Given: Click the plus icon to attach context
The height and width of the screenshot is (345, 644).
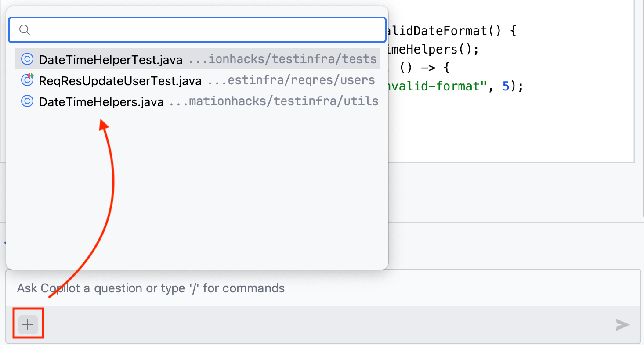Looking at the screenshot, I should [x=28, y=324].
